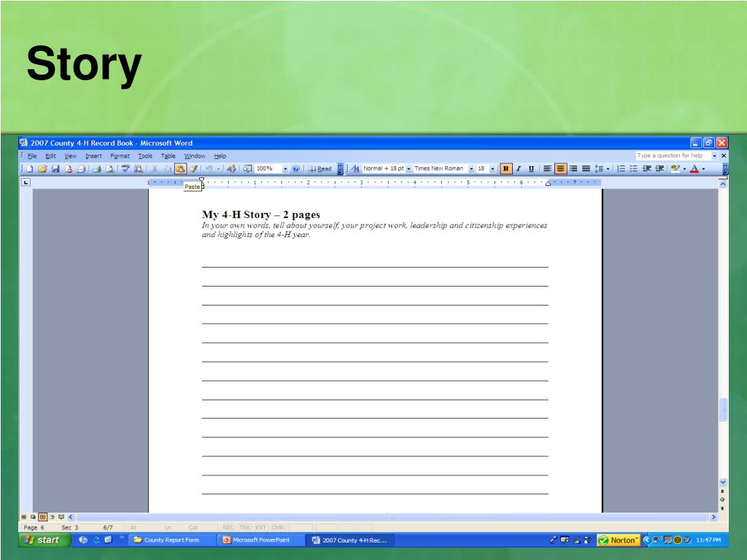Click the Windows start button
Screen dimensions: 747x560
pos(44,540)
